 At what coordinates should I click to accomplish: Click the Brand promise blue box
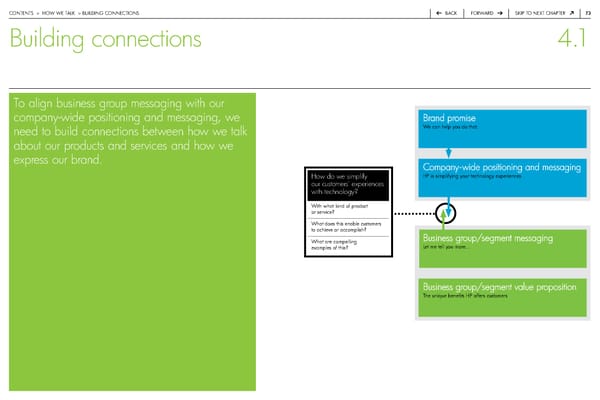[x=499, y=128]
